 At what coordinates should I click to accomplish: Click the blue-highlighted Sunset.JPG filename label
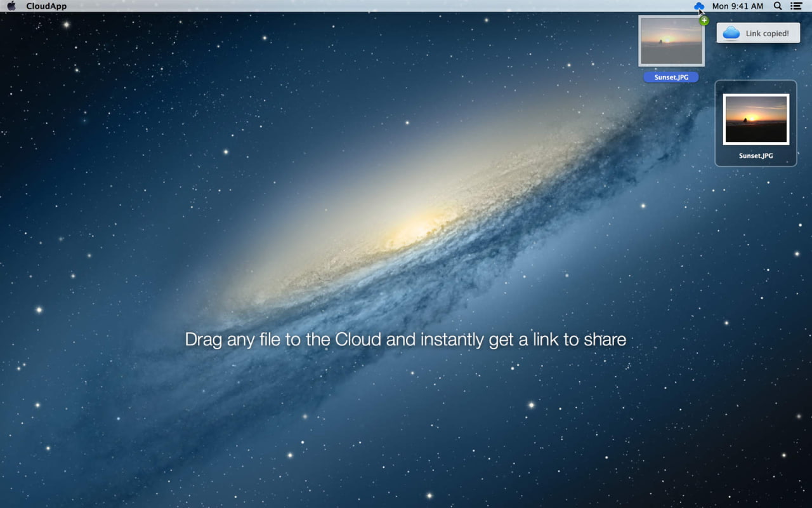(x=671, y=77)
